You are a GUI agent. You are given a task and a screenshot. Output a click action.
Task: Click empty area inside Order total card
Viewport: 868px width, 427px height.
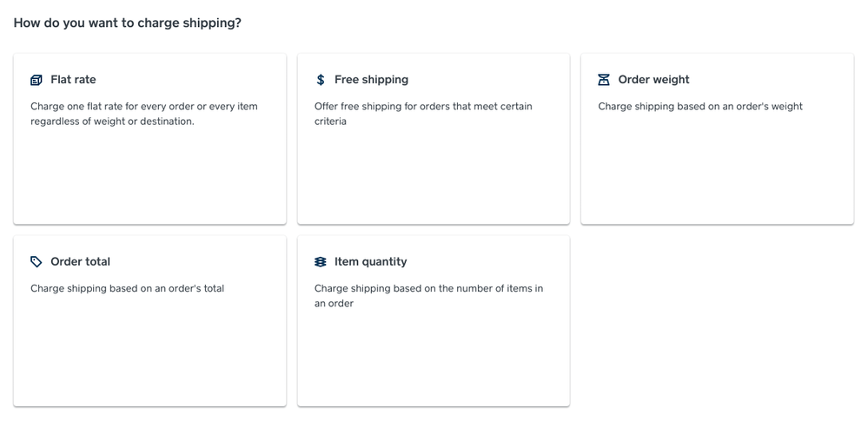click(x=149, y=356)
